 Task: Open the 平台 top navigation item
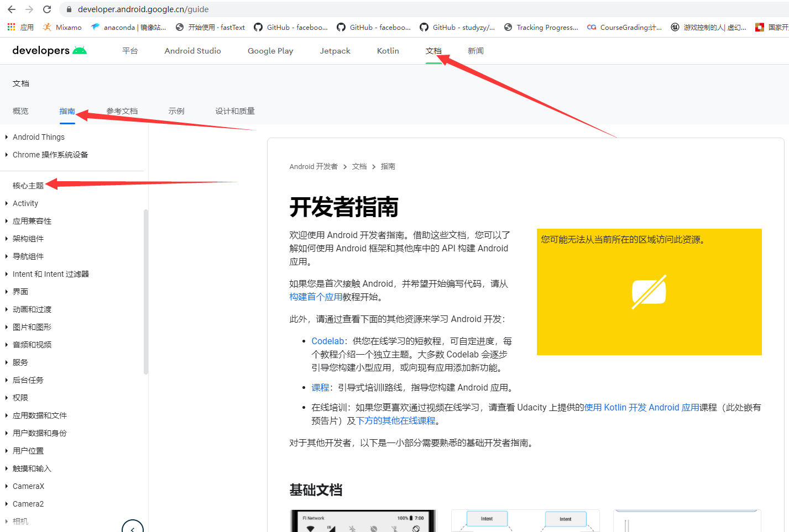130,51
